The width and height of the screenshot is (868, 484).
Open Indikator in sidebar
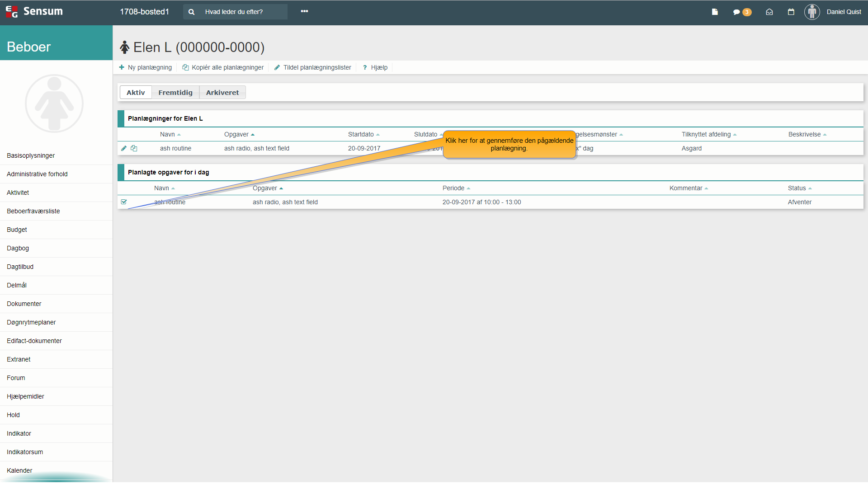[x=56, y=433]
